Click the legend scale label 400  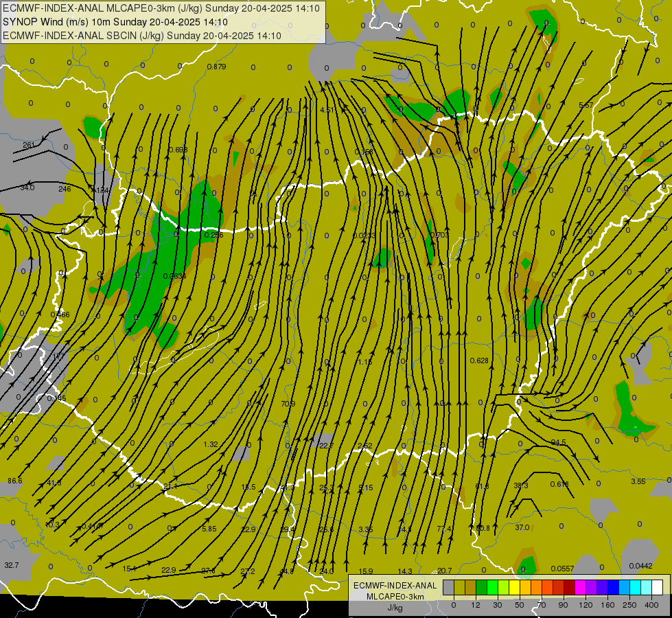point(651,605)
